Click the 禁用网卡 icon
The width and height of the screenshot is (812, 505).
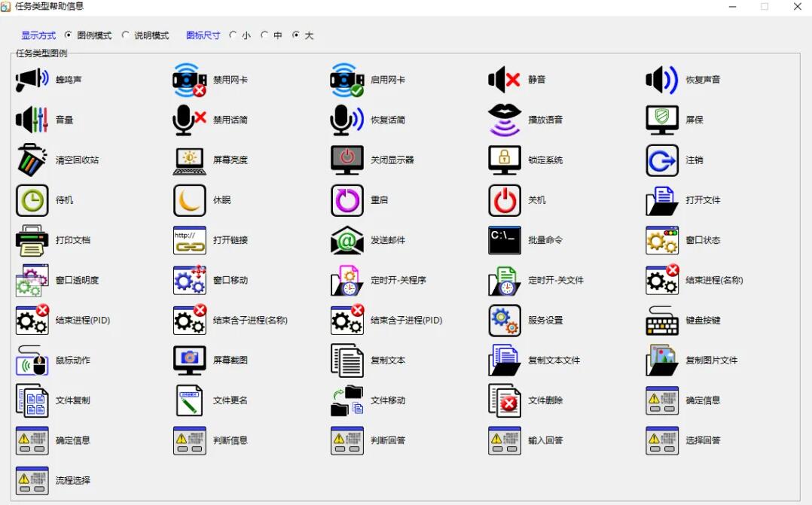point(189,80)
